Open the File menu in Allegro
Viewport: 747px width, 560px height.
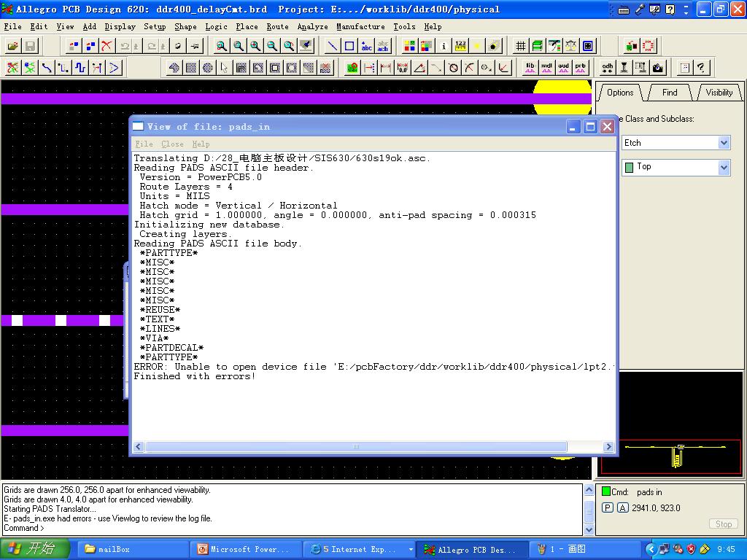[x=13, y=27]
